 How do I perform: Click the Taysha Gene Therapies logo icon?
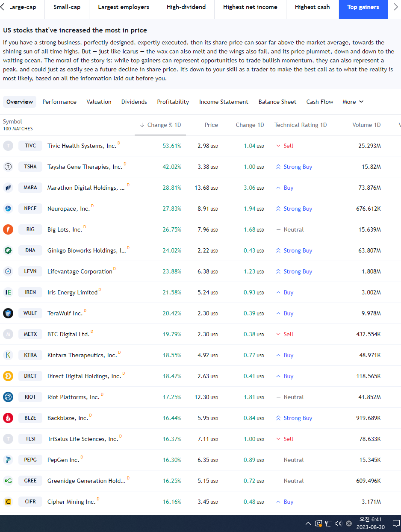pyautogui.click(x=8, y=167)
